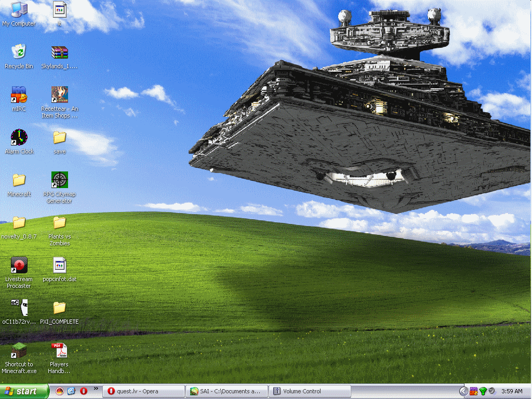Open the mIRC desktop shortcut
The image size is (532, 399).
(19, 95)
